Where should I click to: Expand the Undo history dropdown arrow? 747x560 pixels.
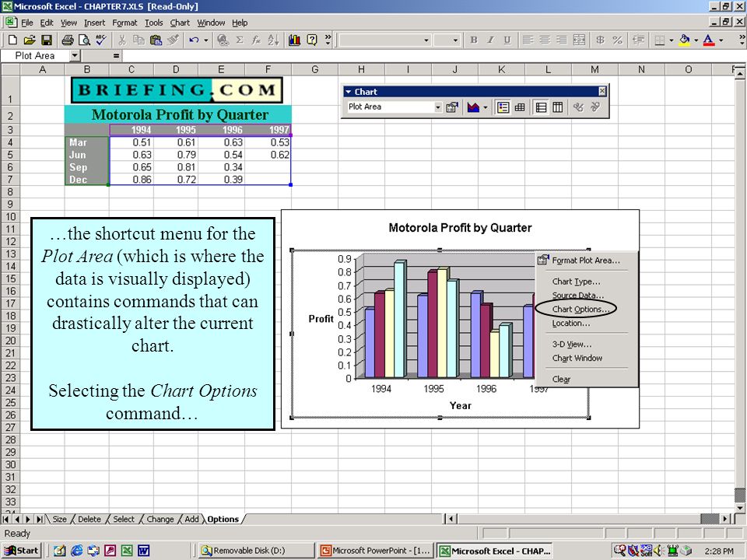tap(206, 40)
